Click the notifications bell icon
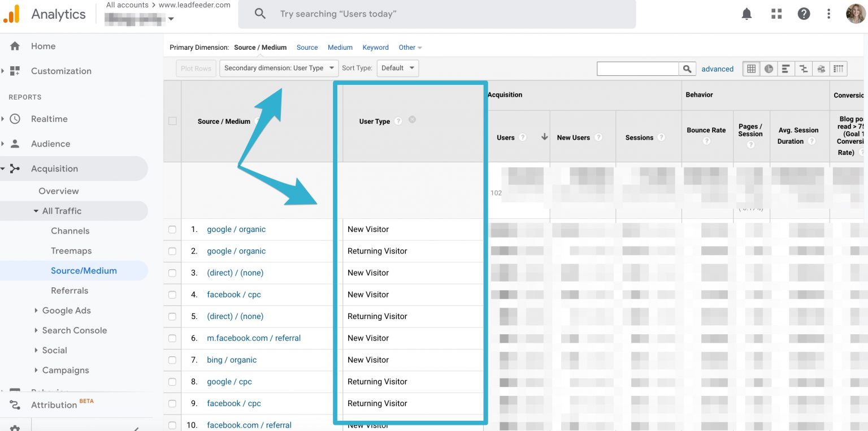868x431 pixels. click(x=747, y=13)
